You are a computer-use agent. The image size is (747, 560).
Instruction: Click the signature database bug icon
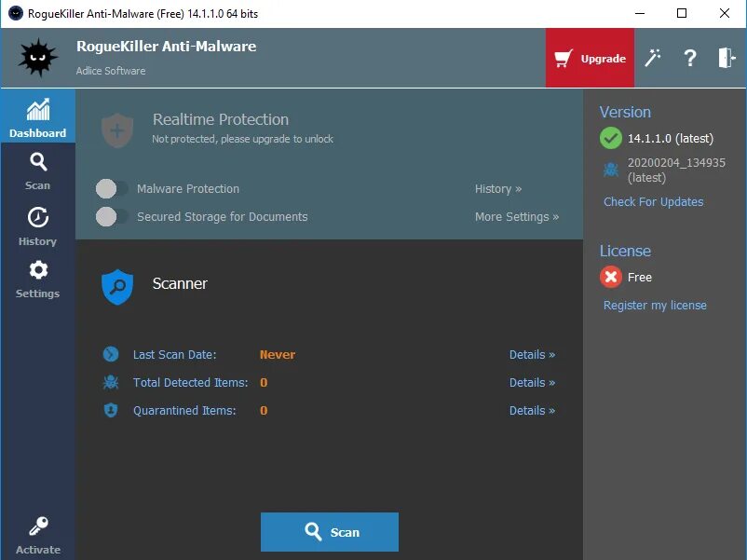[611, 170]
